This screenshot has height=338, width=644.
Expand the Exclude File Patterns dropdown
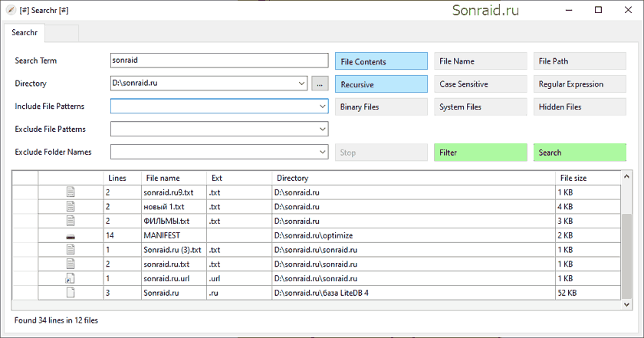pyautogui.click(x=323, y=129)
